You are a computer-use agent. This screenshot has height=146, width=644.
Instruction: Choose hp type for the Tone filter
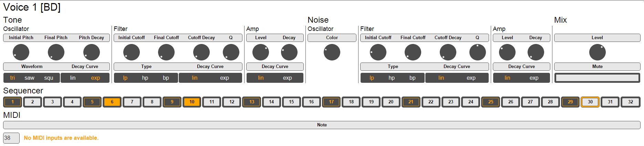pyautogui.click(x=145, y=78)
